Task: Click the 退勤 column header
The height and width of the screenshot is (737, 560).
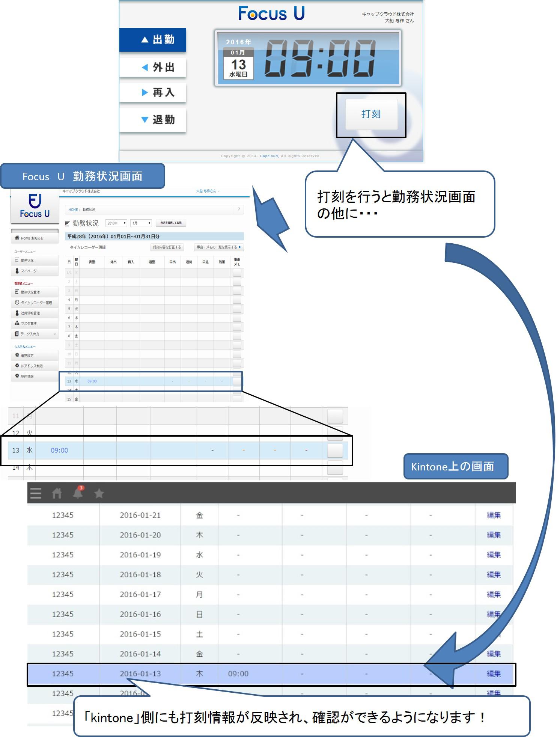Action: [152, 262]
